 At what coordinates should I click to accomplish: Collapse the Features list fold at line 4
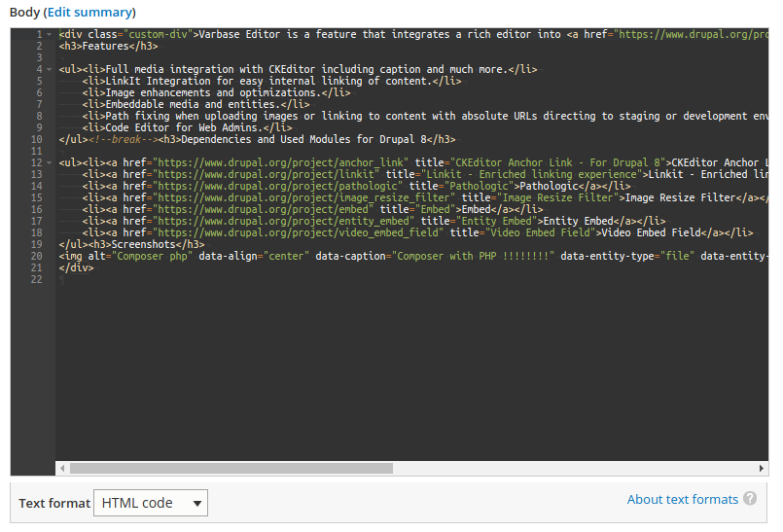tap(49, 70)
